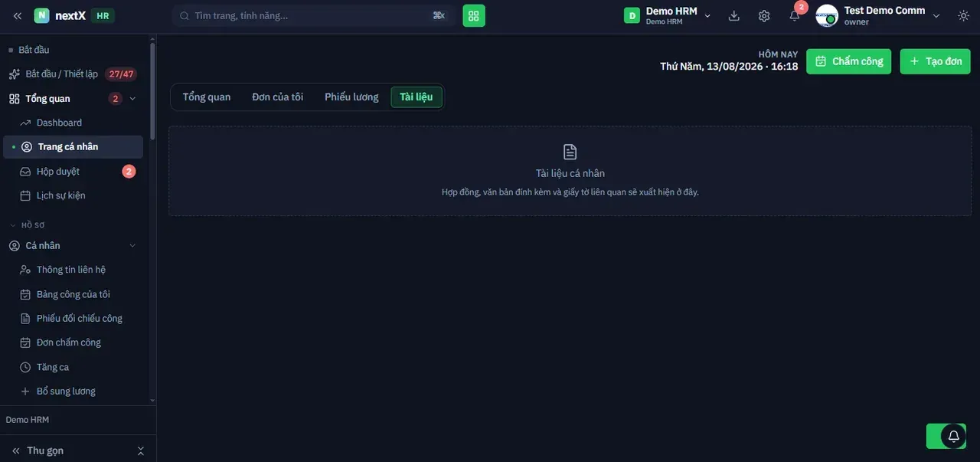This screenshot has width=980, height=462.
Task: Open Bắt đầu / Thiết lập item
Action: (x=73, y=74)
